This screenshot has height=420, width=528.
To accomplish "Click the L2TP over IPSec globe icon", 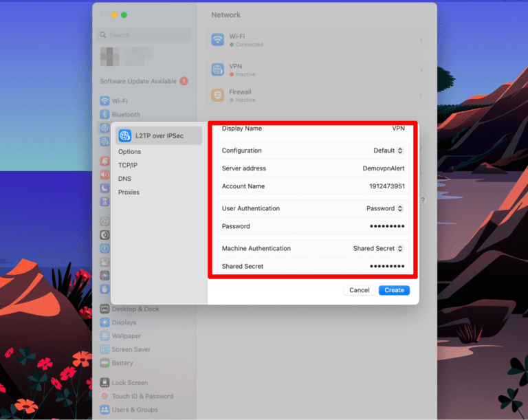I will (125, 135).
